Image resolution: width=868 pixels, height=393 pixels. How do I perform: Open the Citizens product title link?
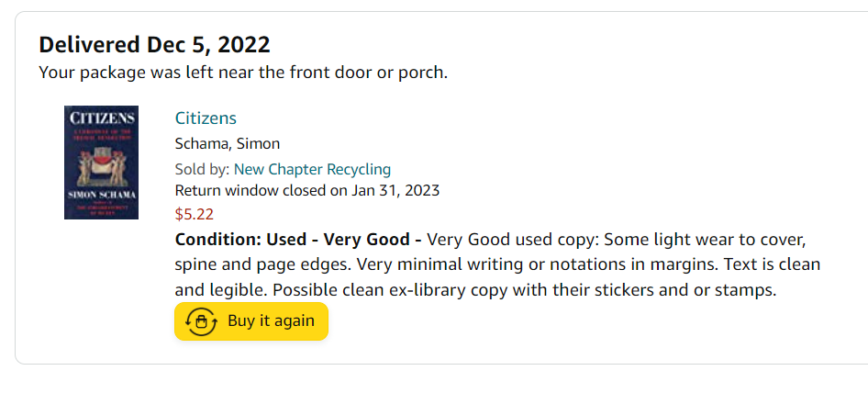tap(206, 118)
